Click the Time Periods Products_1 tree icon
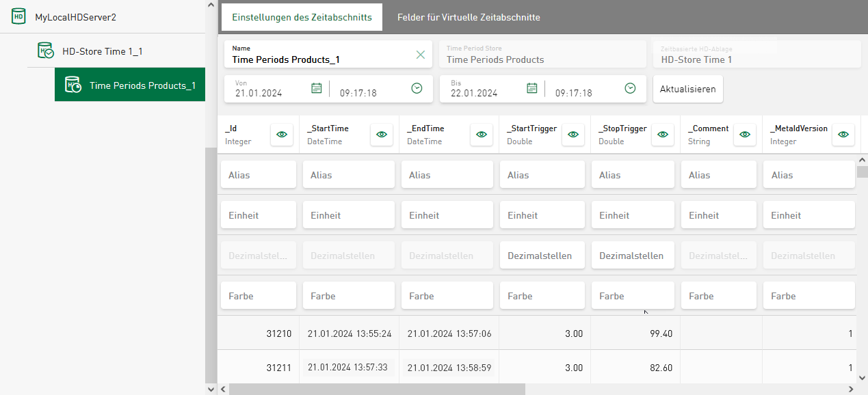 click(73, 85)
